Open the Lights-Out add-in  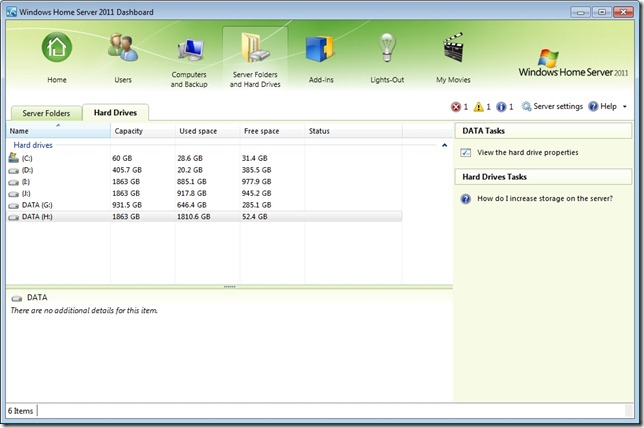coord(386,56)
